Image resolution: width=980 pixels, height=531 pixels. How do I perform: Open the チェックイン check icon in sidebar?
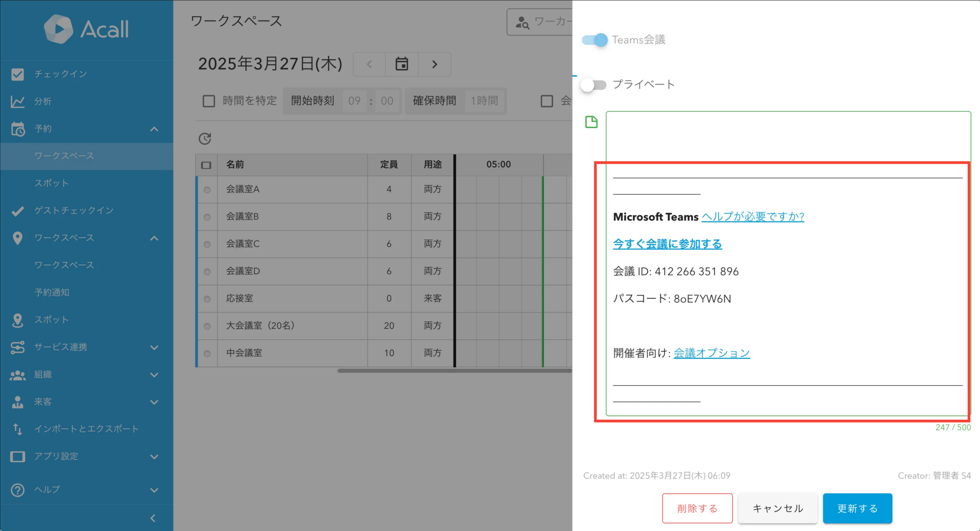tap(17, 74)
